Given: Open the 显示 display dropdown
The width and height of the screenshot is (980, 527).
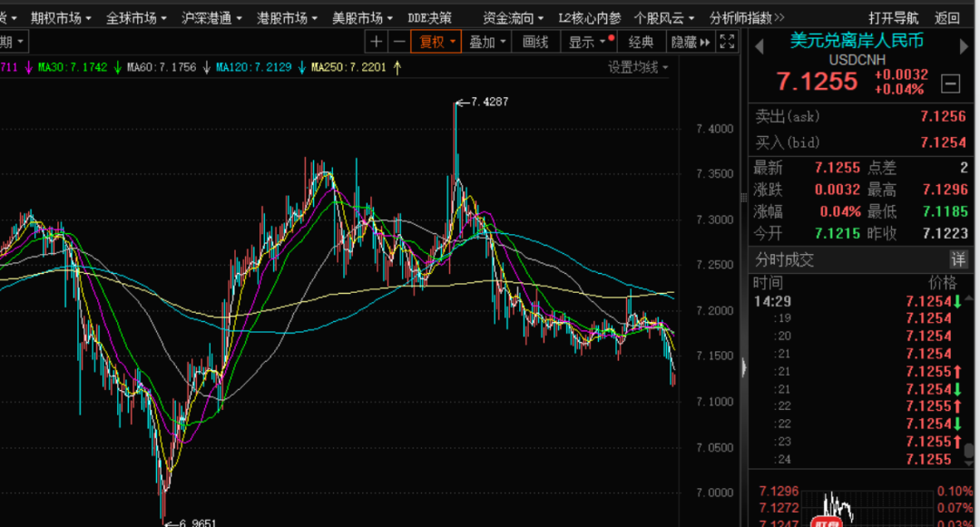Looking at the screenshot, I should click(586, 42).
